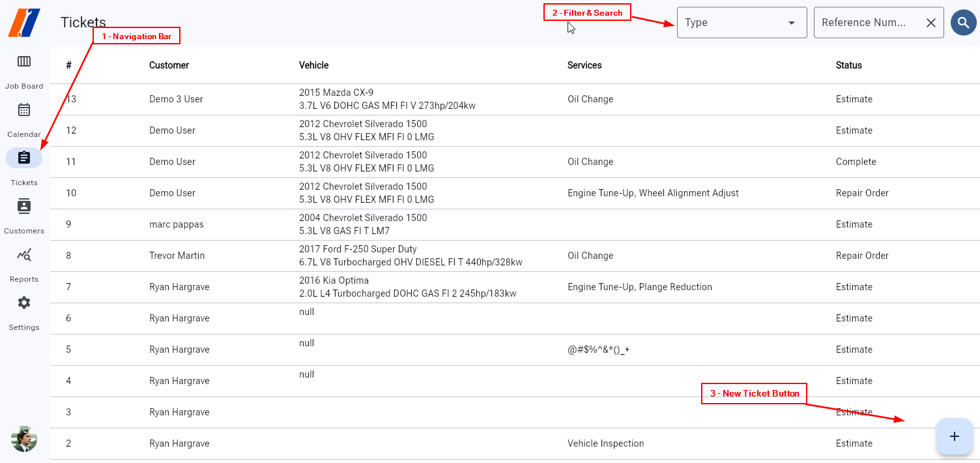Select the Tickets clipboard icon
The width and height of the screenshot is (980, 463).
(24, 158)
